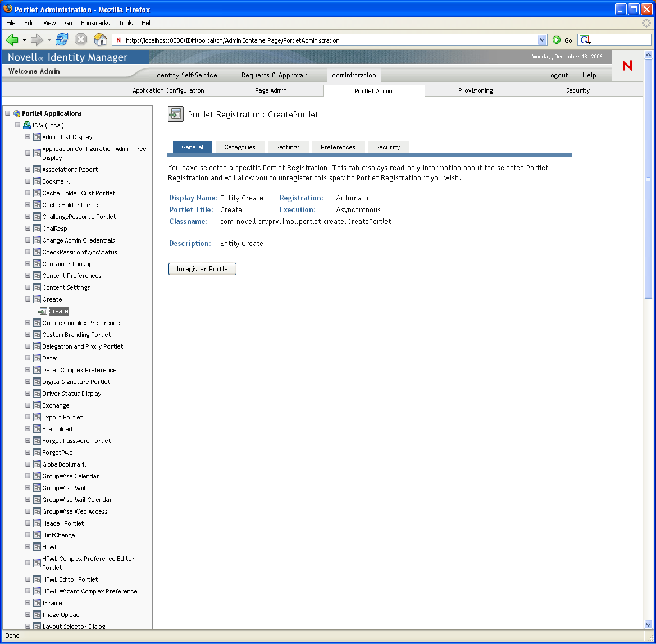656x644 pixels.
Task: Click the Forward arrow button
Action: [x=37, y=40]
